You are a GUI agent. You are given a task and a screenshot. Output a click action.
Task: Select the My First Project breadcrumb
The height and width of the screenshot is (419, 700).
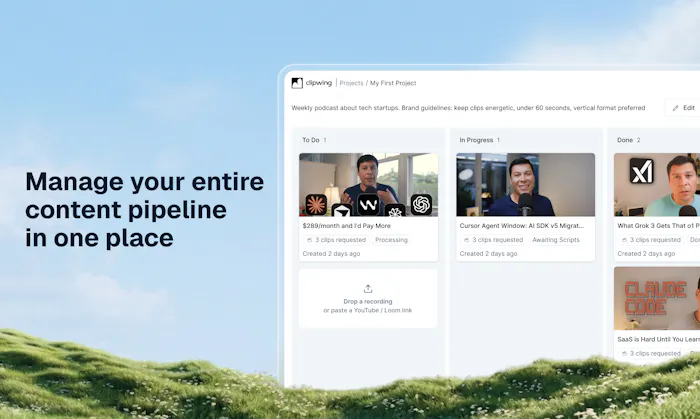(393, 83)
